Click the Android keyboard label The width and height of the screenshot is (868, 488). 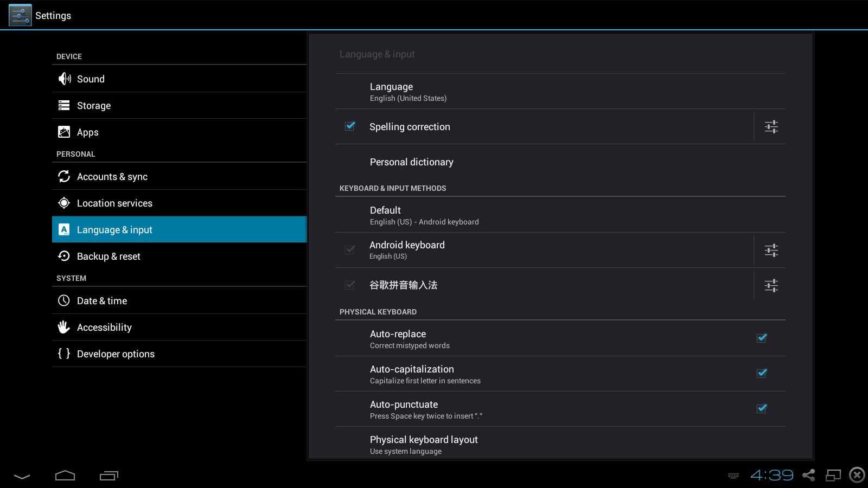point(407,245)
